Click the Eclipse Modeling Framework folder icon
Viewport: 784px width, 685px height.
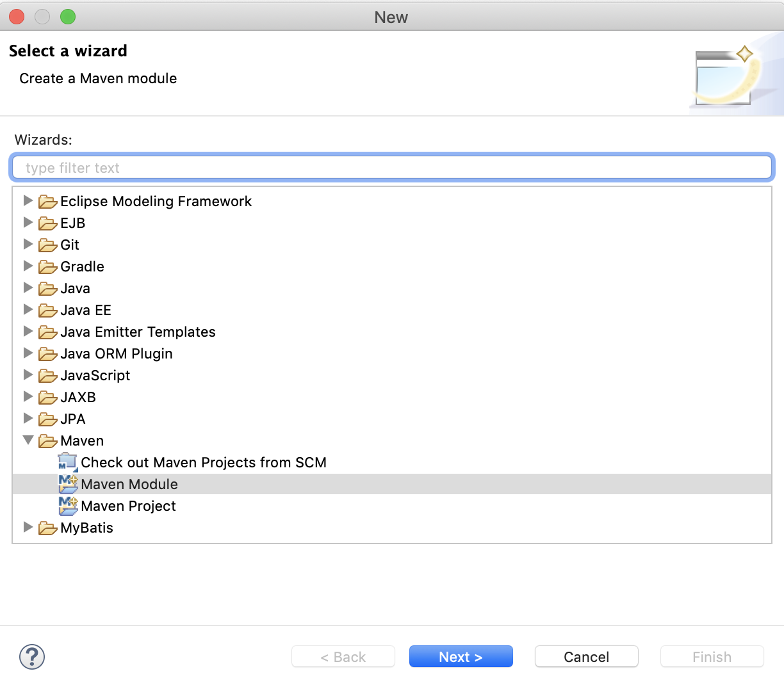point(47,202)
